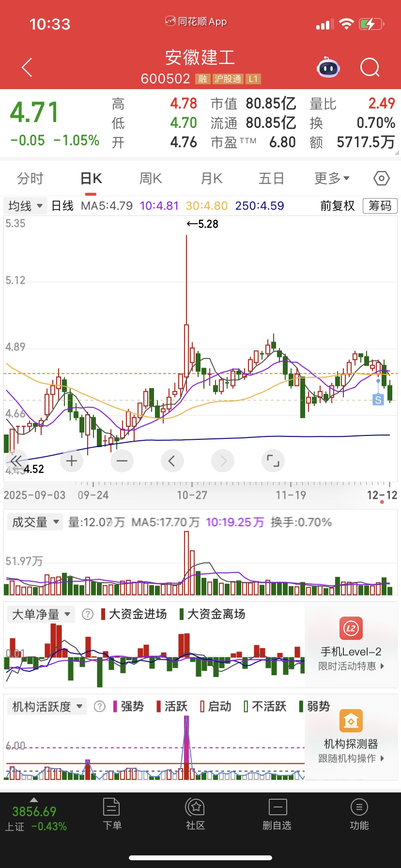Open 跟随机构操作 link
This screenshot has width=401, height=868.
pos(351,758)
